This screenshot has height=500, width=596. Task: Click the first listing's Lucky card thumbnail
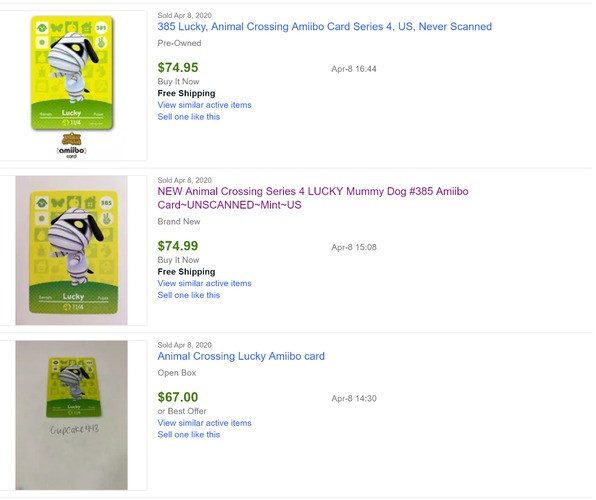click(72, 73)
